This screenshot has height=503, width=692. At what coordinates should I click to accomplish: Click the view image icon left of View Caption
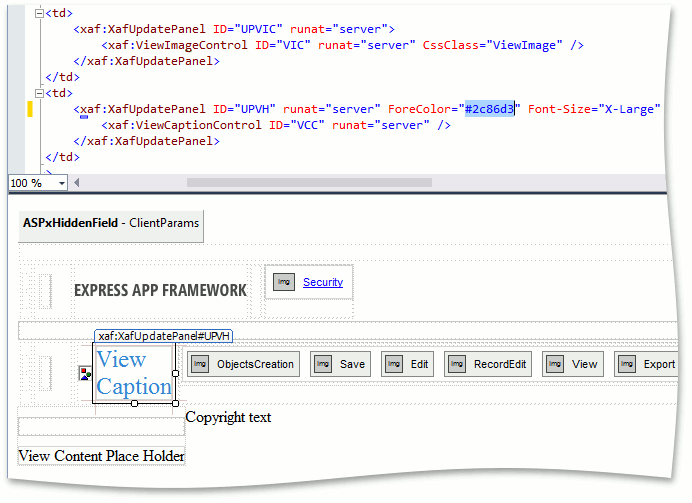click(x=85, y=373)
